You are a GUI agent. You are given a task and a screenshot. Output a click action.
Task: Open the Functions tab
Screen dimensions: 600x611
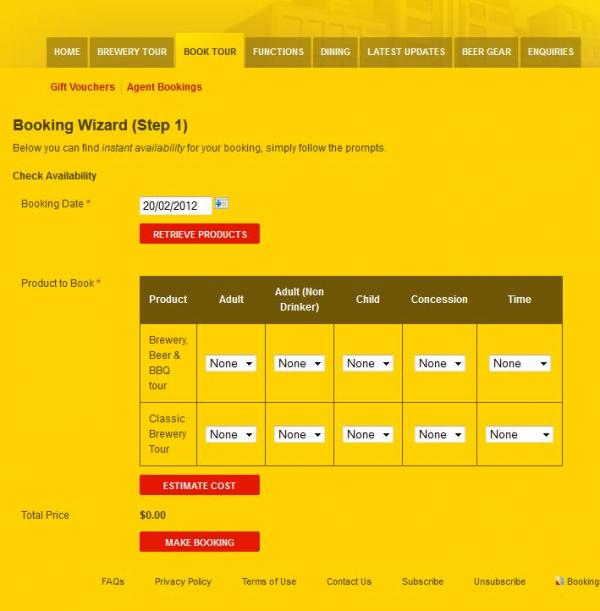[278, 52]
